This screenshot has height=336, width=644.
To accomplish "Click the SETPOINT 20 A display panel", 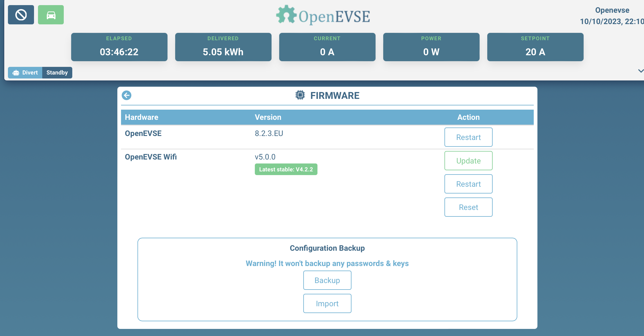I will click(535, 47).
